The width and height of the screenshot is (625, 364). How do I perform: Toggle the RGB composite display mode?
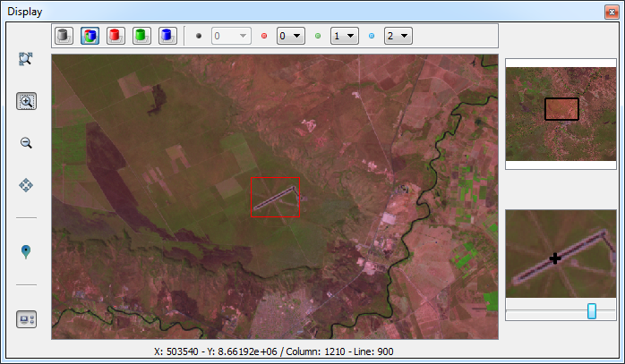pyautogui.click(x=89, y=36)
